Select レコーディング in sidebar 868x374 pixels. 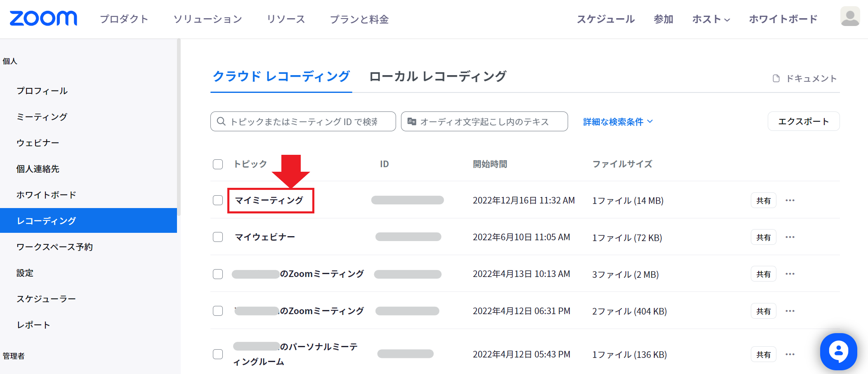click(88, 220)
